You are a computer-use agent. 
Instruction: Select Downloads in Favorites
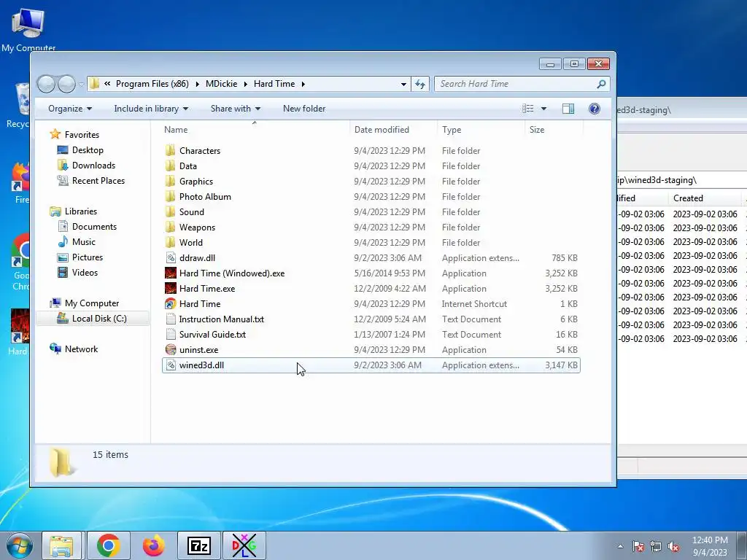click(93, 166)
